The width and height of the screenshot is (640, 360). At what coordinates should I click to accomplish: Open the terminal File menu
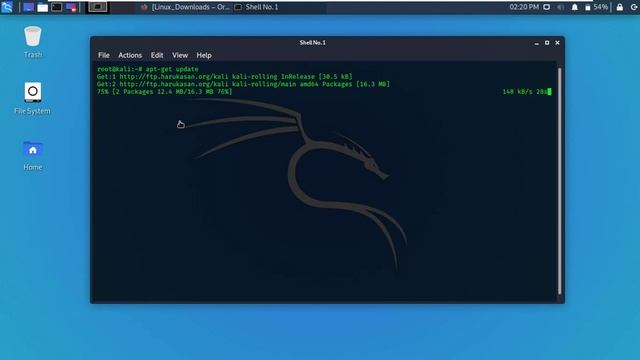pos(104,55)
